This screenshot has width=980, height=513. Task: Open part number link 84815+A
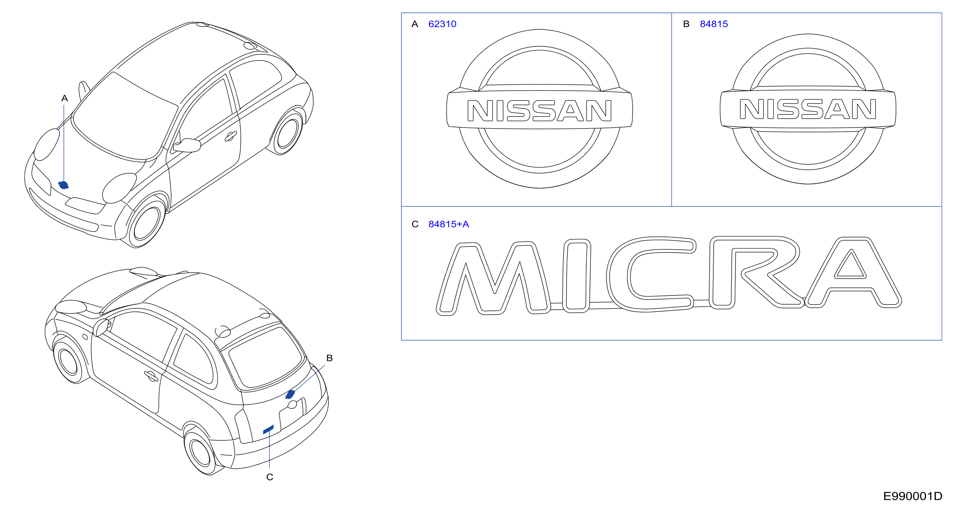449,224
